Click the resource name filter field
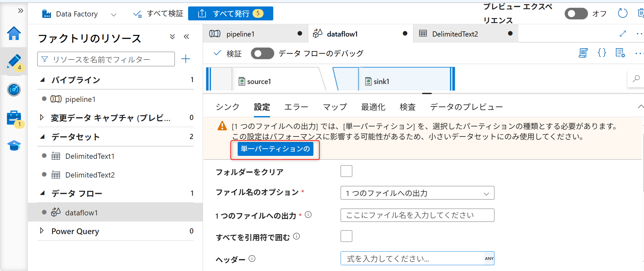The width and height of the screenshot is (644, 271). pos(106,59)
